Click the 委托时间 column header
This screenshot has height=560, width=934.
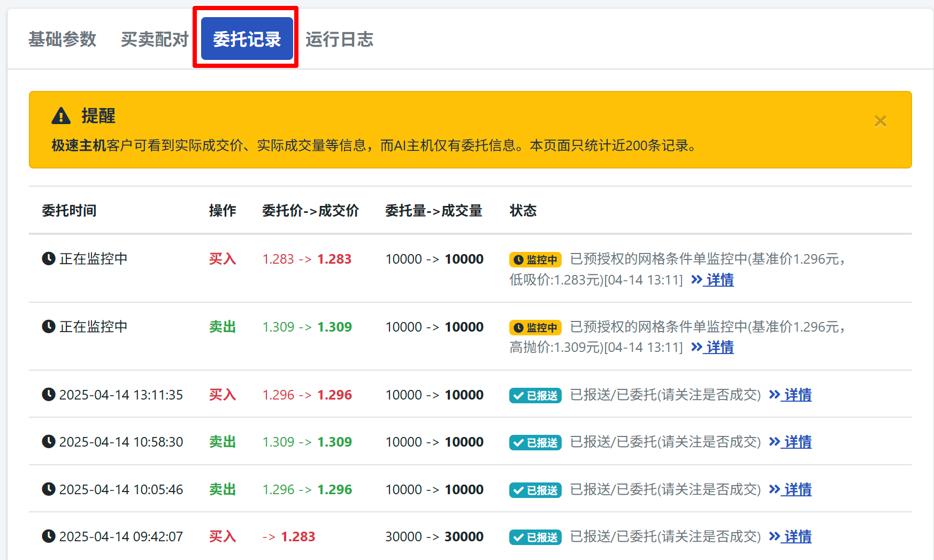pos(69,211)
